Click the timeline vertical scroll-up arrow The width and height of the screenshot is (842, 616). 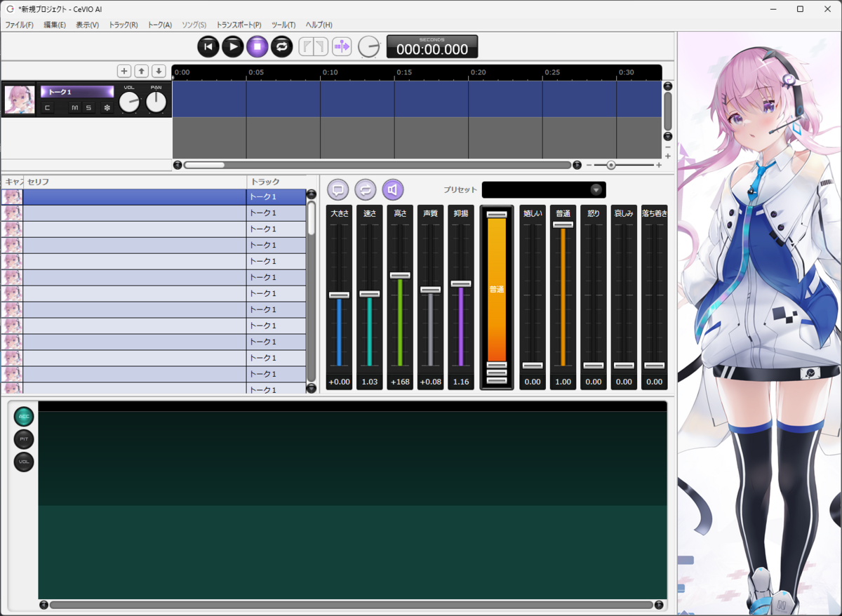point(668,86)
